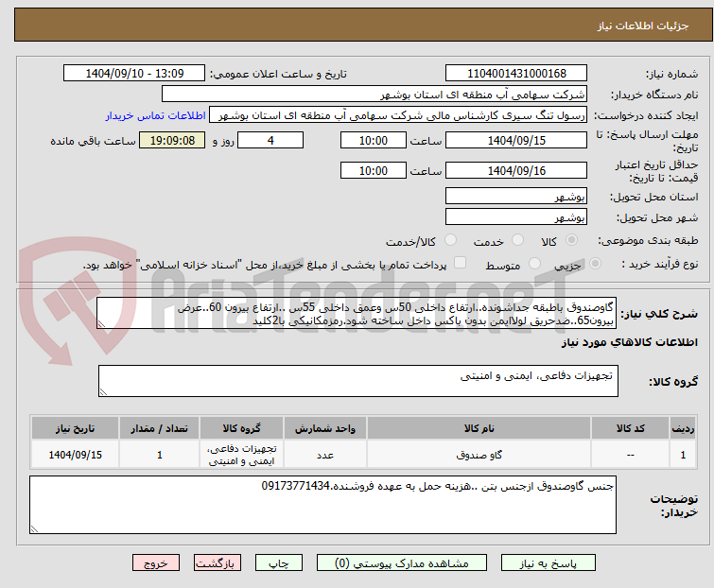
Task: Click the خروج exit button
Action: [156, 563]
